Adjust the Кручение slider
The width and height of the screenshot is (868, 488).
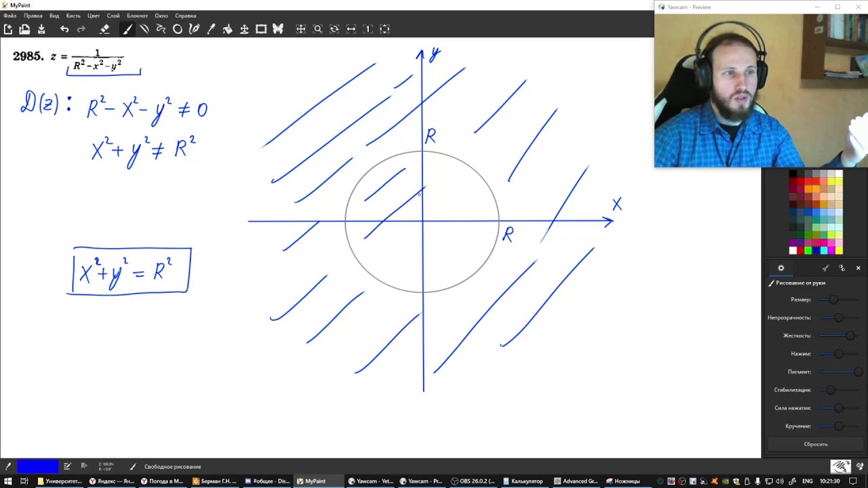pos(838,426)
